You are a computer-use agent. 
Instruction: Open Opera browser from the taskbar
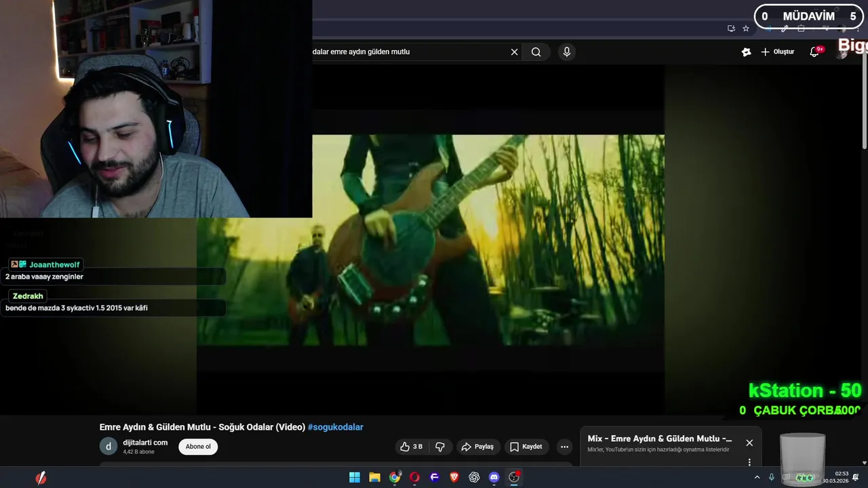(x=414, y=477)
